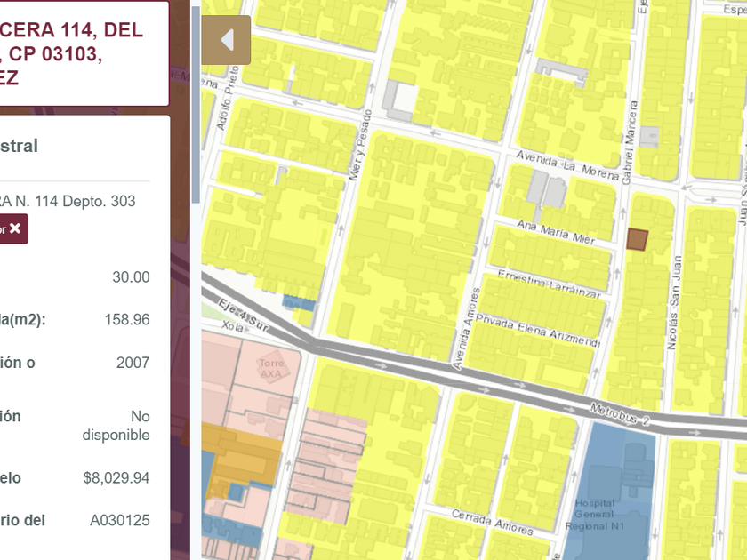
Task: Click the Eje 4 Sur road label
Action: [243, 316]
